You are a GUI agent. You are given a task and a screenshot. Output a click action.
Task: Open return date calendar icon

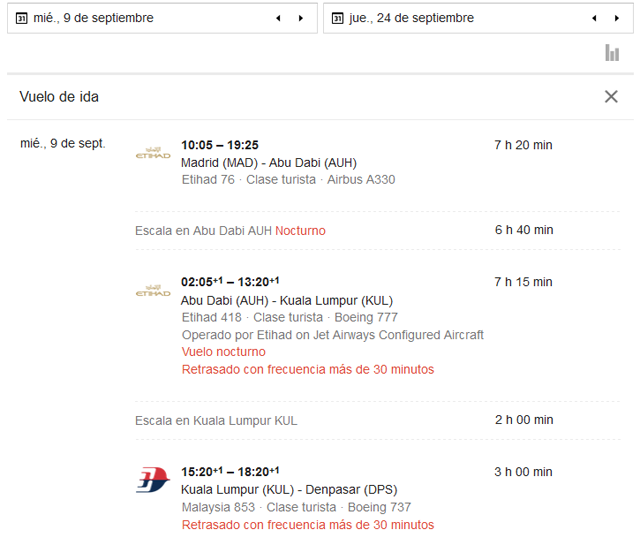click(x=338, y=18)
